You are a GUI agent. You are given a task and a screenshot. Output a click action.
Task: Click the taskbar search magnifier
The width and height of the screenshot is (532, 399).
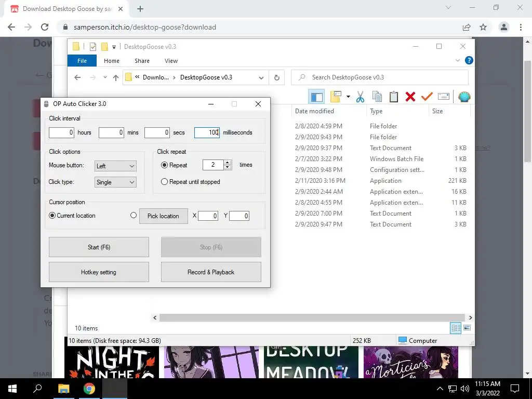point(37,388)
